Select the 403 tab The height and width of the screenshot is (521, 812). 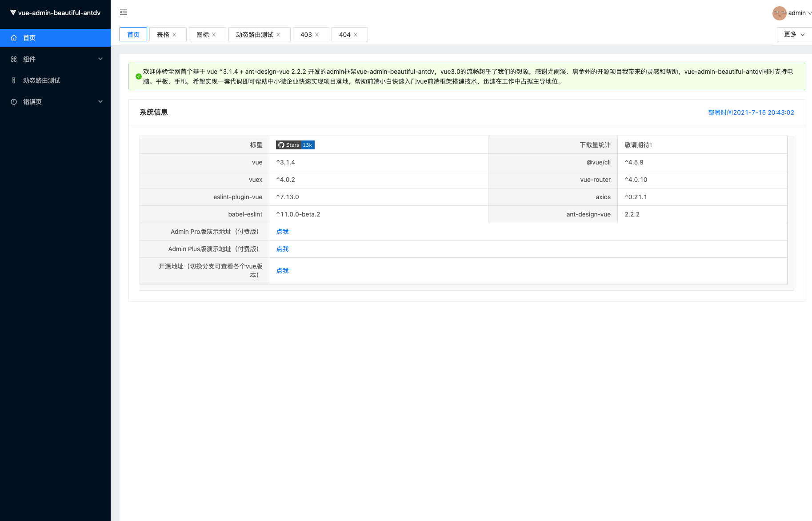pos(307,34)
